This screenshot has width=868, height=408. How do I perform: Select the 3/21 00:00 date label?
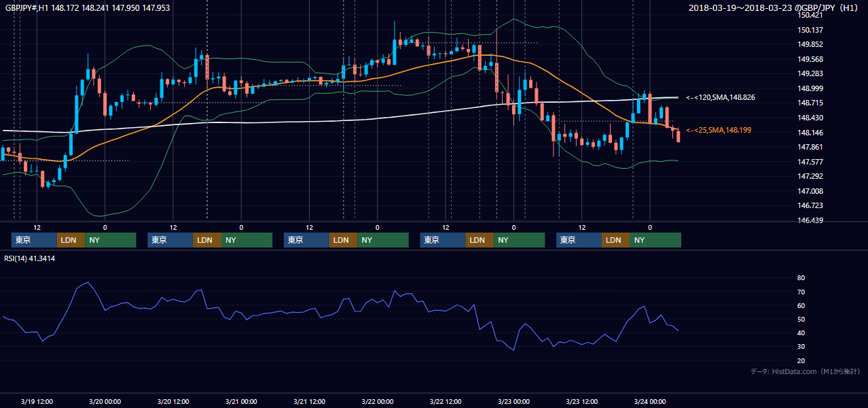click(240, 401)
